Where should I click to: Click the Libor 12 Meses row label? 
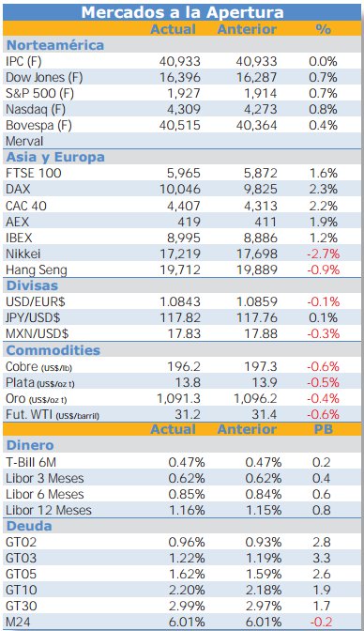tap(49, 510)
